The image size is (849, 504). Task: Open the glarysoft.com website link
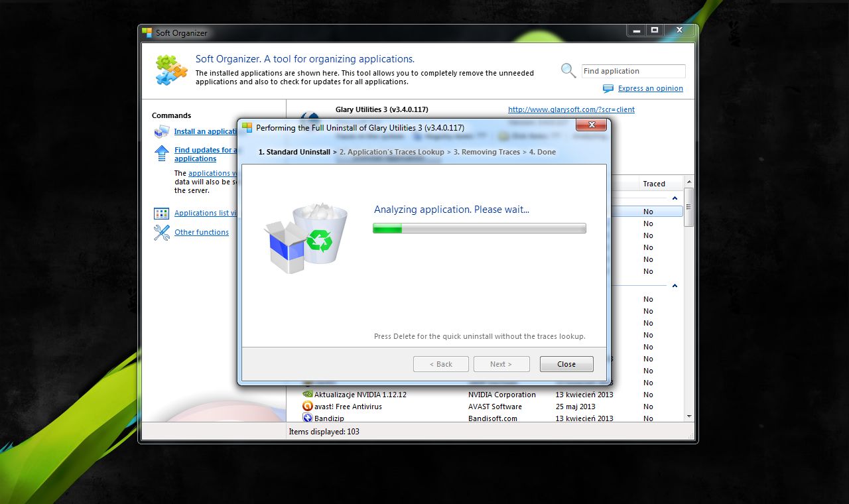(x=571, y=109)
